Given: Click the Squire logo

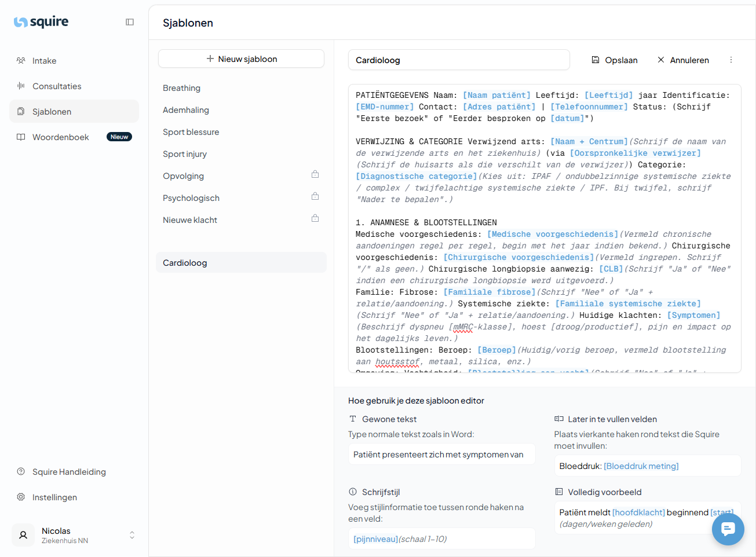Looking at the screenshot, I should point(41,22).
